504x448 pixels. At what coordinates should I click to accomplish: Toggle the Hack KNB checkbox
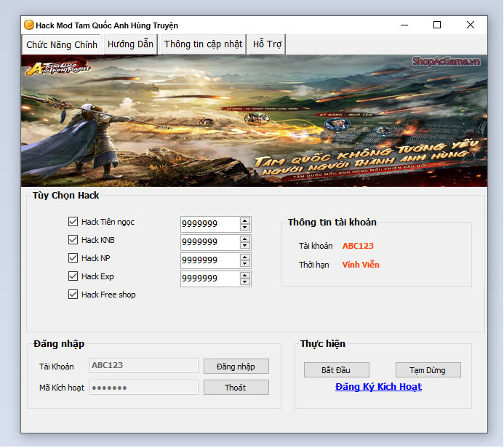click(x=73, y=240)
